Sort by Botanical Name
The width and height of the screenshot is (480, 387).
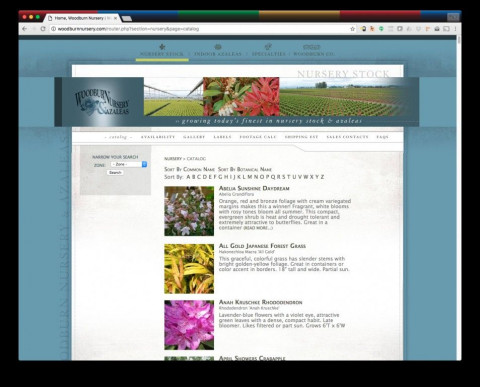tap(245, 169)
